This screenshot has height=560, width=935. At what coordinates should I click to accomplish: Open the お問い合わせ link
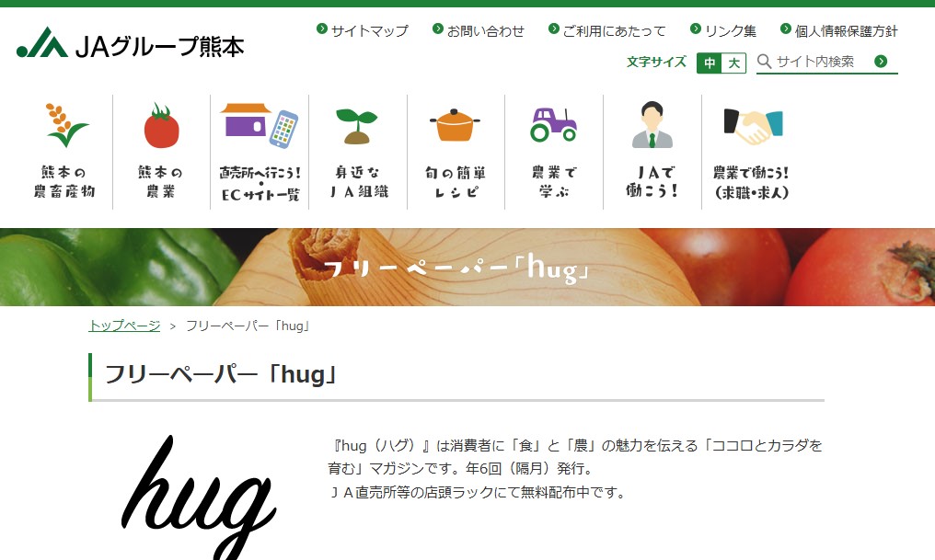click(479, 30)
